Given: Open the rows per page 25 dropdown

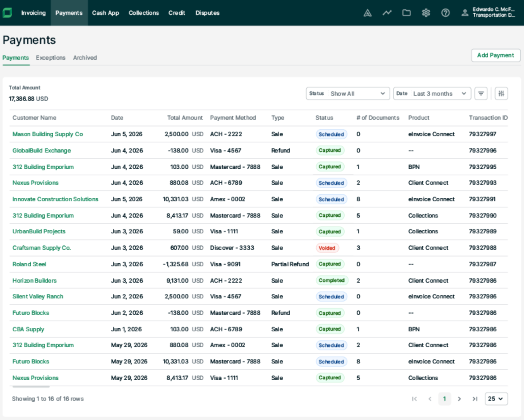Looking at the screenshot, I should [496, 399].
